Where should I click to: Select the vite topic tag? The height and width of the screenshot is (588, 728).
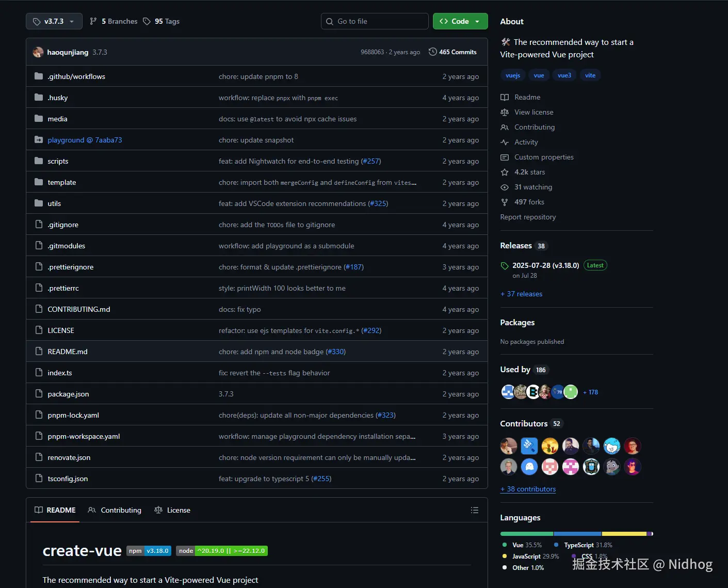[590, 75]
